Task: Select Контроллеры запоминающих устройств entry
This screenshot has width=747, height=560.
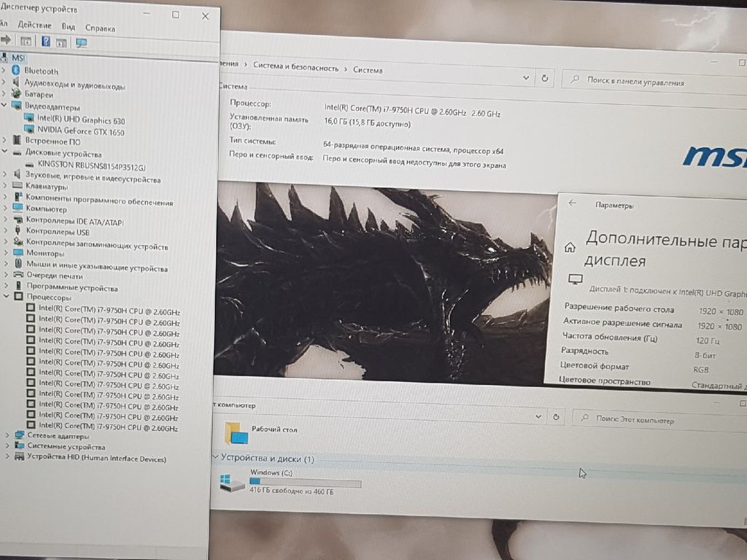Action: tap(97, 245)
